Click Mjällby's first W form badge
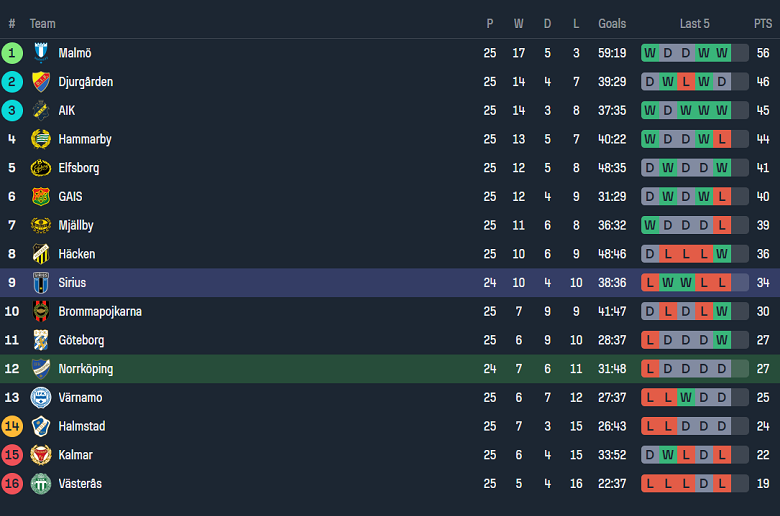Screen dimensions: 780x516 [x=650, y=226]
